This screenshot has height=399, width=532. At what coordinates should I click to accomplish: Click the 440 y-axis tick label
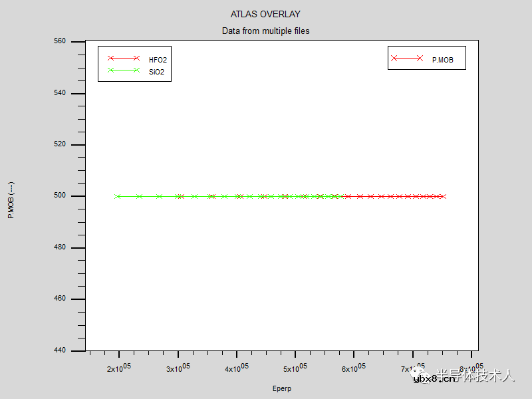tap(60, 350)
